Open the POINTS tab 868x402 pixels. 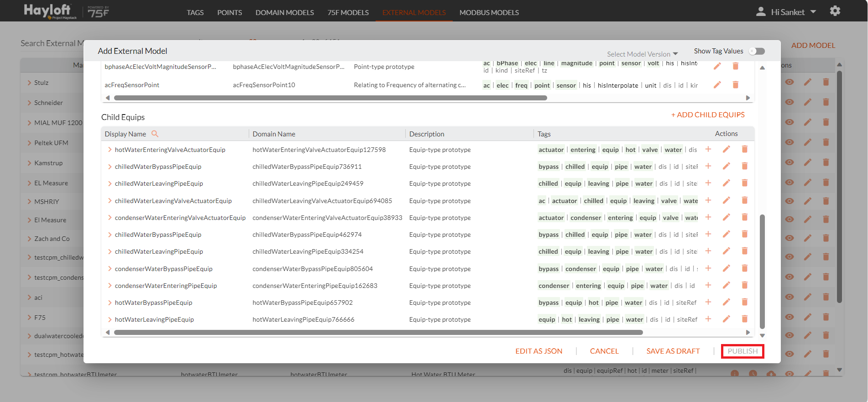(x=230, y=12)
